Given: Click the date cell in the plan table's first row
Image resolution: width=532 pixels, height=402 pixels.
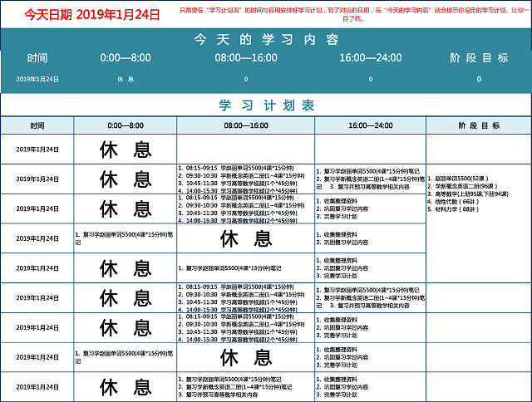Looking at the screenshot, I should click(x=37, y=150).
